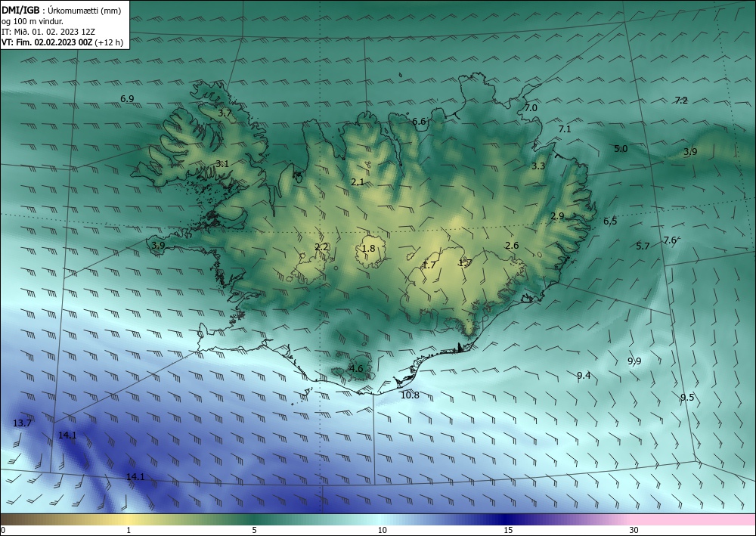The image size is (756, 536).
Task: Select the 7.6 value label
Action: (670, 240)
